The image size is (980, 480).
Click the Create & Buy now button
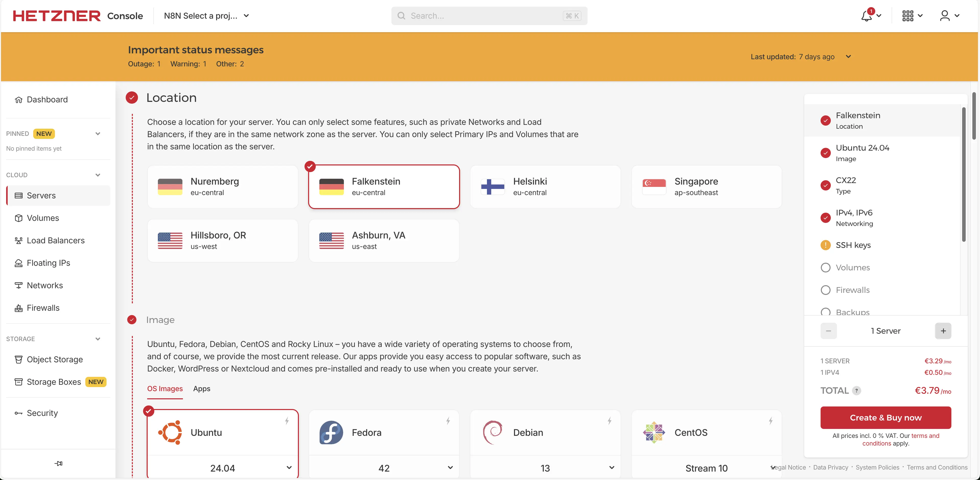click(885, 418)
